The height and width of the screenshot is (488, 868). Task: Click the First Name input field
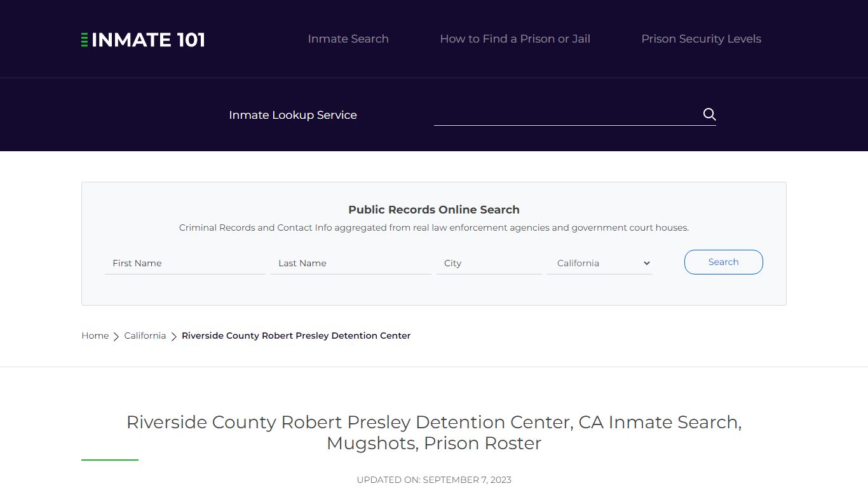click(x=185, y=263)
